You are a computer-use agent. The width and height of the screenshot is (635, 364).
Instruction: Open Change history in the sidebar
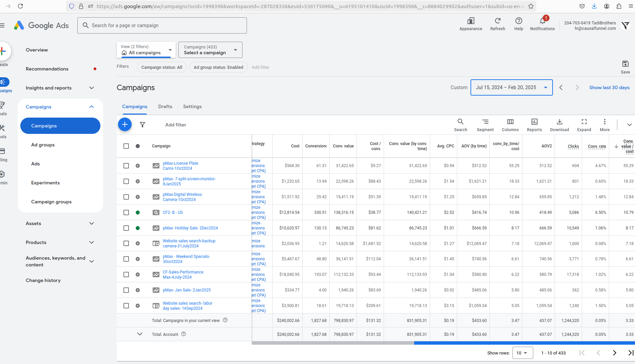[x=43, y=280]
